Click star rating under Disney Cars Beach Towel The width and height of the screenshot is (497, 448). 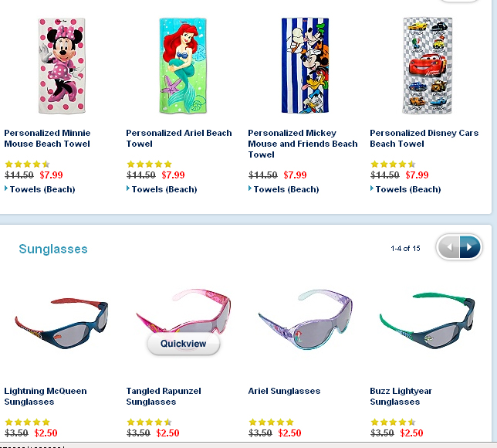(x=393, y=164)
